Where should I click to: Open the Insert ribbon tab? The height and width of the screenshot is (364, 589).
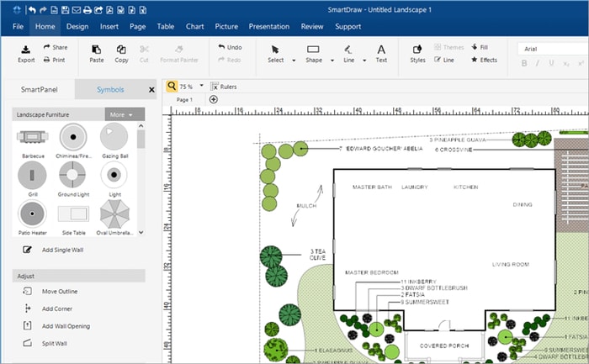[109, 26]
